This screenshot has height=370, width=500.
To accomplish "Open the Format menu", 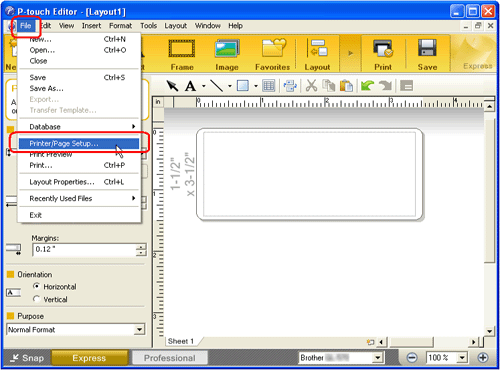I will pos(120,26).
